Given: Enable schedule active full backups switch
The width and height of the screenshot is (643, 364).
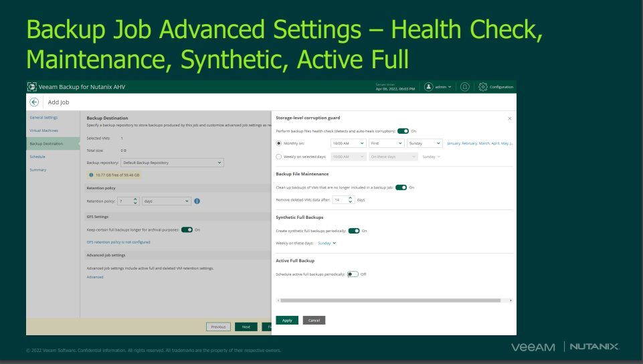Looking at the screenshot, I should 353,274.
